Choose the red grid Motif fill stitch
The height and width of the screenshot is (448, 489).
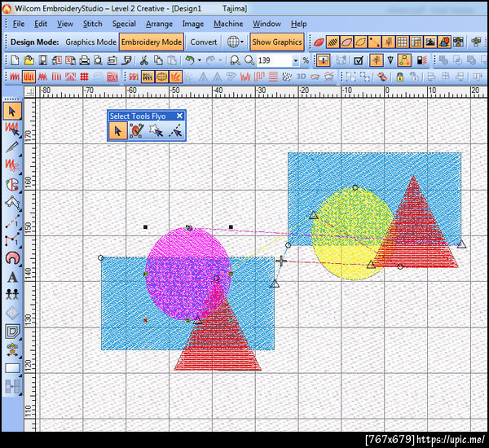click(x=84, y=77)
